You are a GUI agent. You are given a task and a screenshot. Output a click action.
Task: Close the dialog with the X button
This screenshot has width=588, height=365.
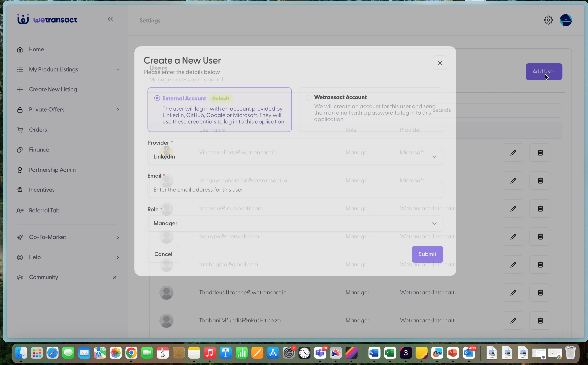(440, 63)
